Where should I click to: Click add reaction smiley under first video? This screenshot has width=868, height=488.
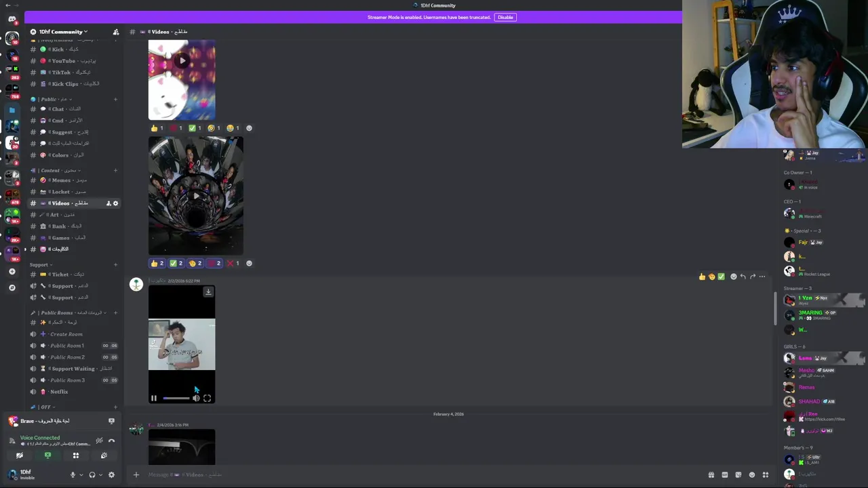tap(249, 128)
